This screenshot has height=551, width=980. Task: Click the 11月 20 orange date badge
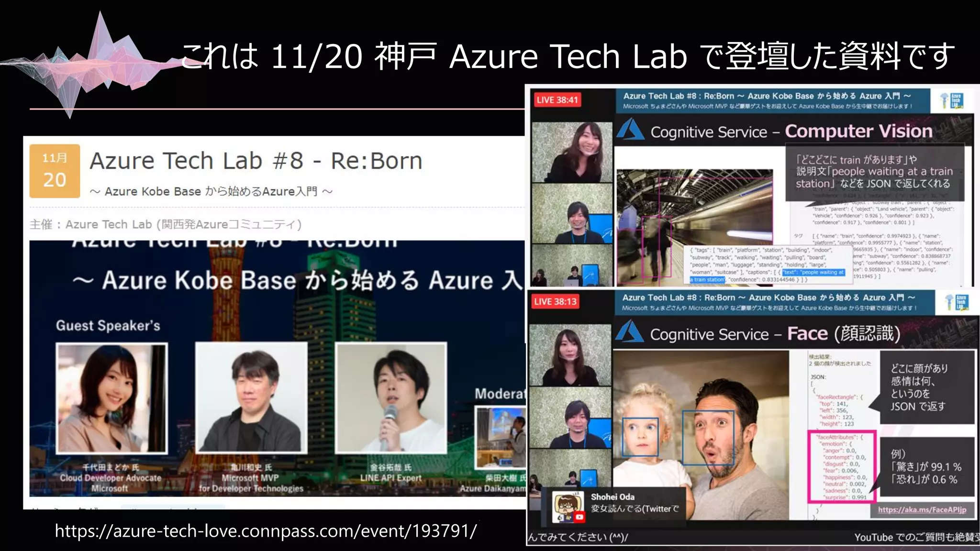click(55, 171)
